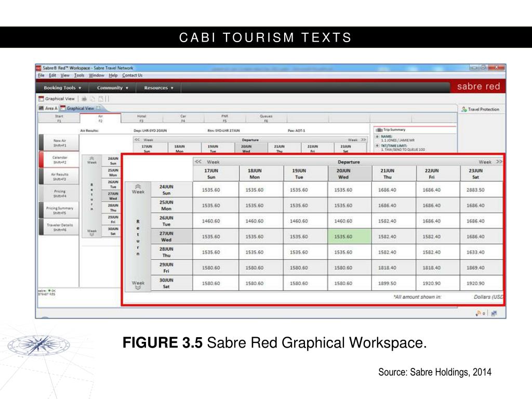Click the Graphical View toolbar calendar icon
This screenshot has height=399, width=532.
(41, 99)
